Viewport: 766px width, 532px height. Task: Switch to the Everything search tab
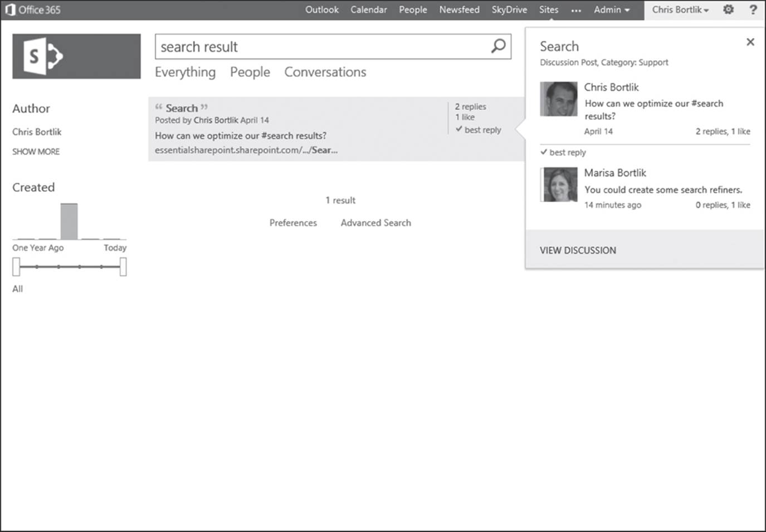(x=185, y=72)
